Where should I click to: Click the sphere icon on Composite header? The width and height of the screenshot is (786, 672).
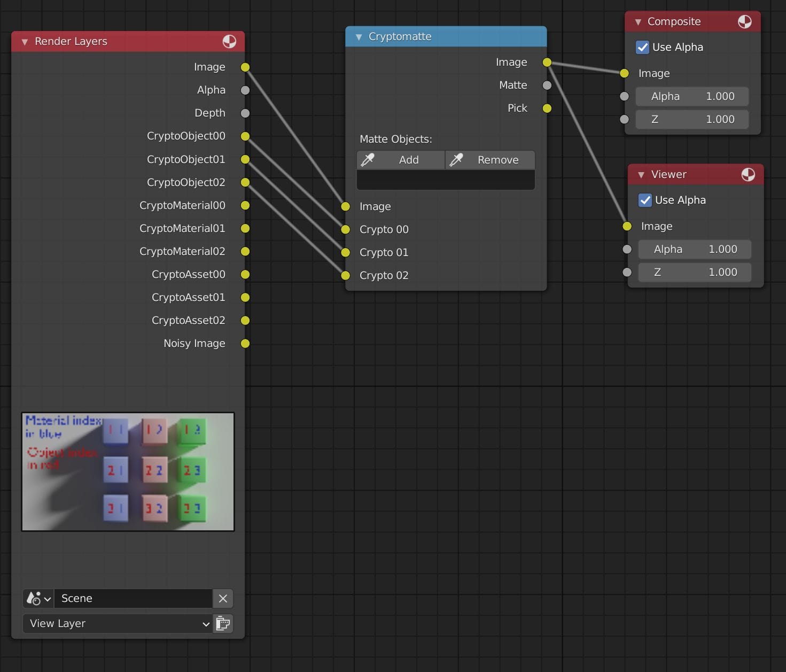pos(745,21)
